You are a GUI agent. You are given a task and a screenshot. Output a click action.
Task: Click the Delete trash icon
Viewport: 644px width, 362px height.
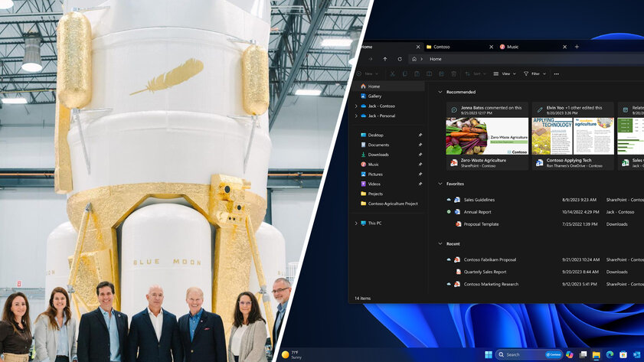click(x=454, y=74)
